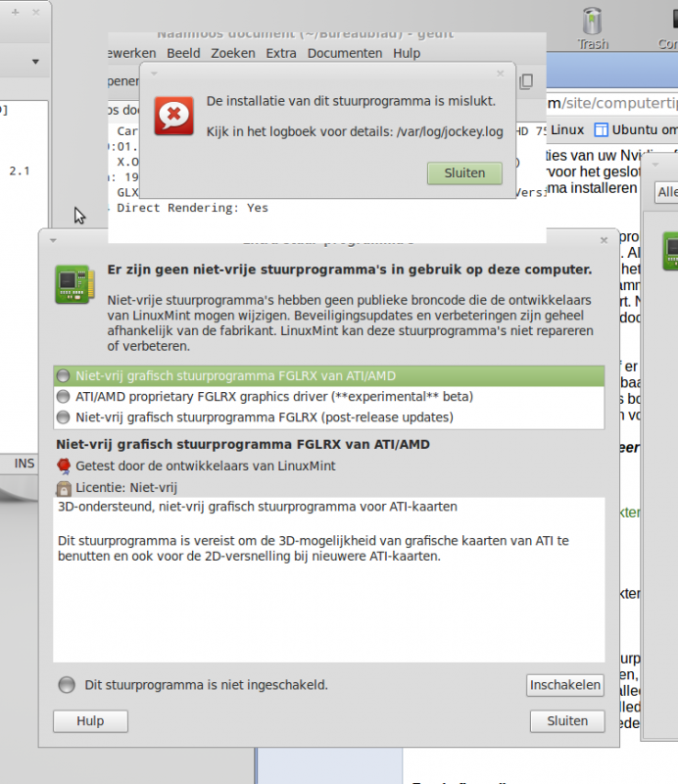Viewport: 678px width, 784px height.
Task: Click the license bag icon next to Licentie
Action: 64,488
